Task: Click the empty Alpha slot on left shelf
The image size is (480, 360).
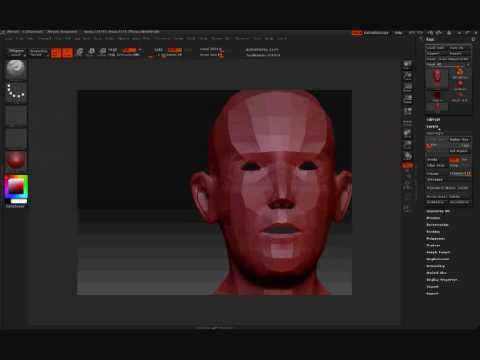Action: [x=16, y=115]
